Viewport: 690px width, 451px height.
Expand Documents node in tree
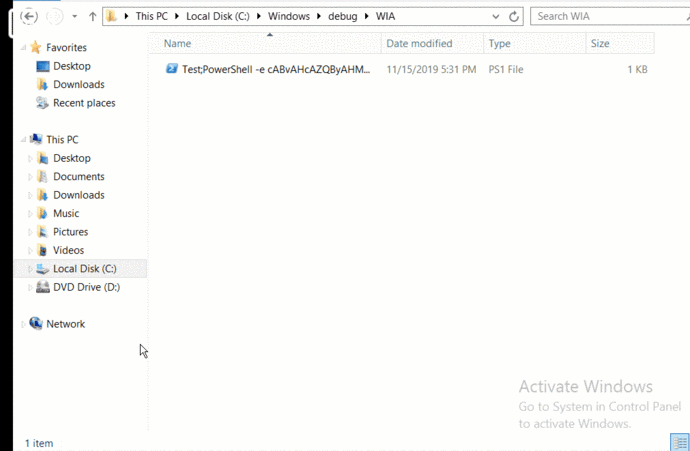(x=30, y=177)
